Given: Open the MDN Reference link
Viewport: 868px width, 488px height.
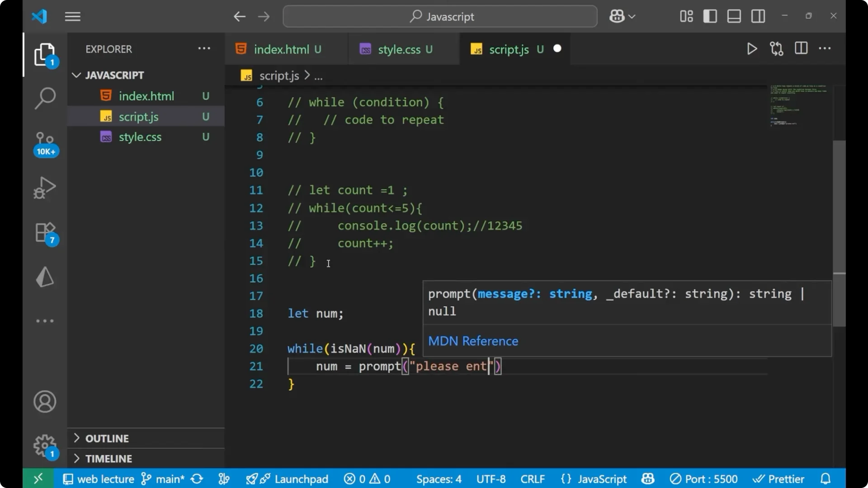Looking at the screenshot, I should tap(473, 341).
